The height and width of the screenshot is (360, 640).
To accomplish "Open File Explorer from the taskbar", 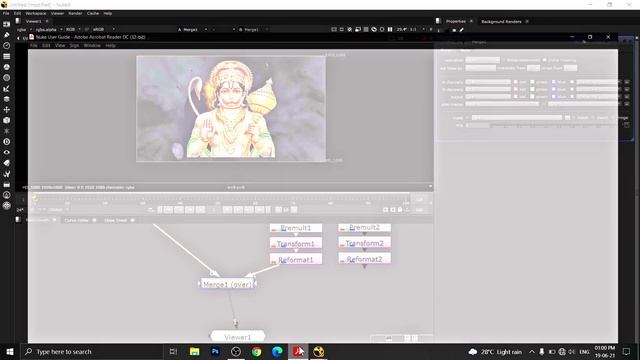I will click(x=194, y=351).
